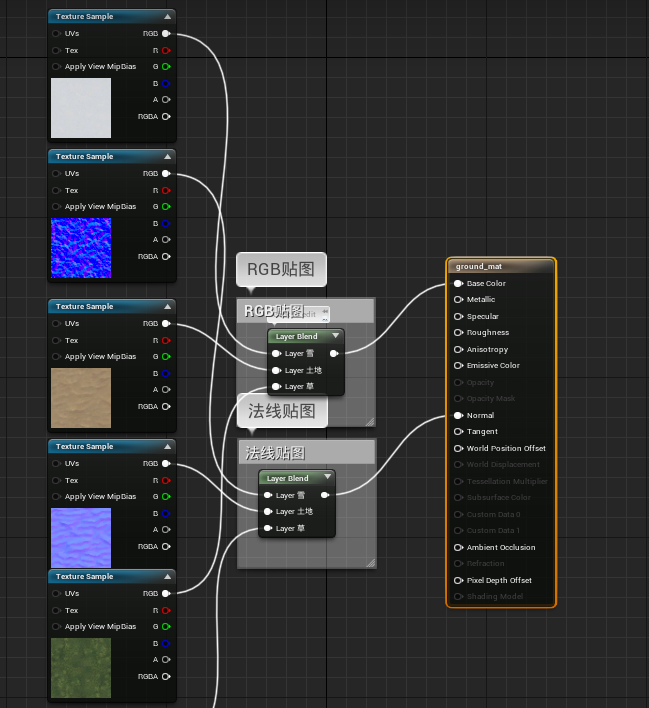
Task: Select the blue normal map texture thumbnail
Action: coord(81,248)
